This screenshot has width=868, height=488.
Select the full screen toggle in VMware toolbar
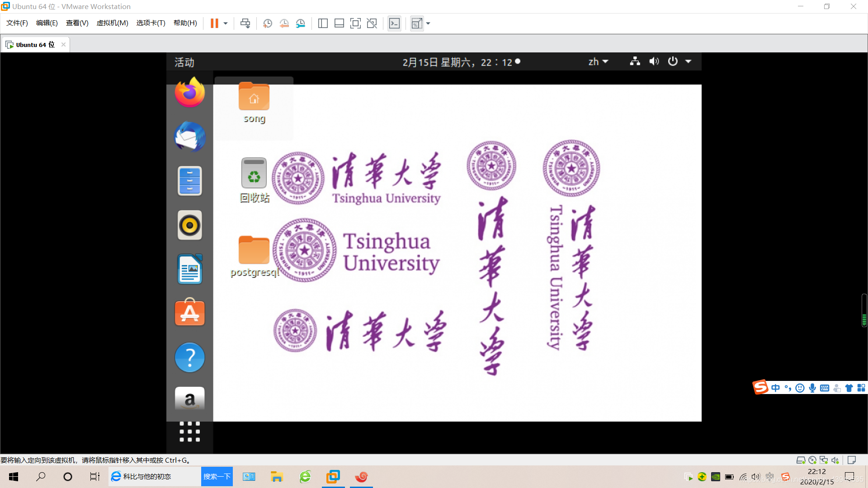pos(355,23)
